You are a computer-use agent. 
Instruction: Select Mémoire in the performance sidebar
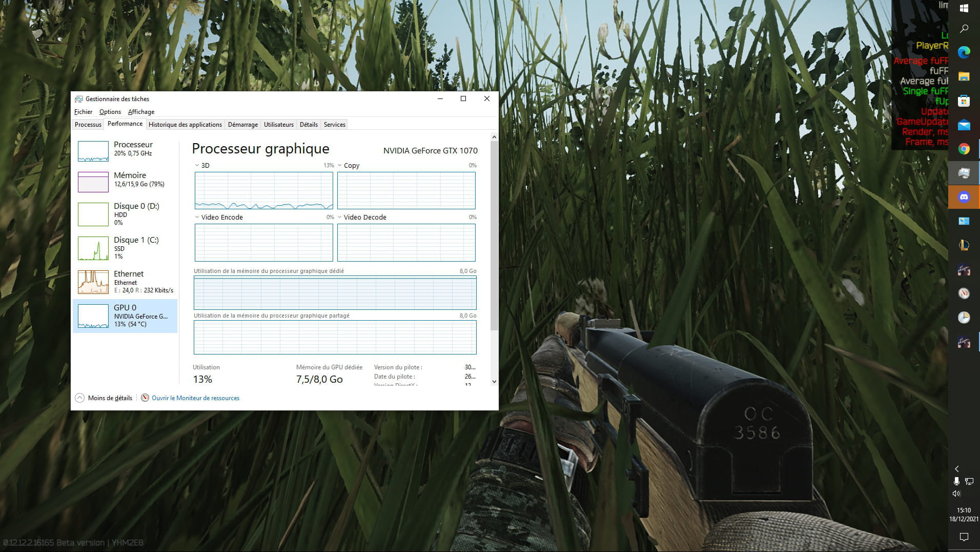125,182
